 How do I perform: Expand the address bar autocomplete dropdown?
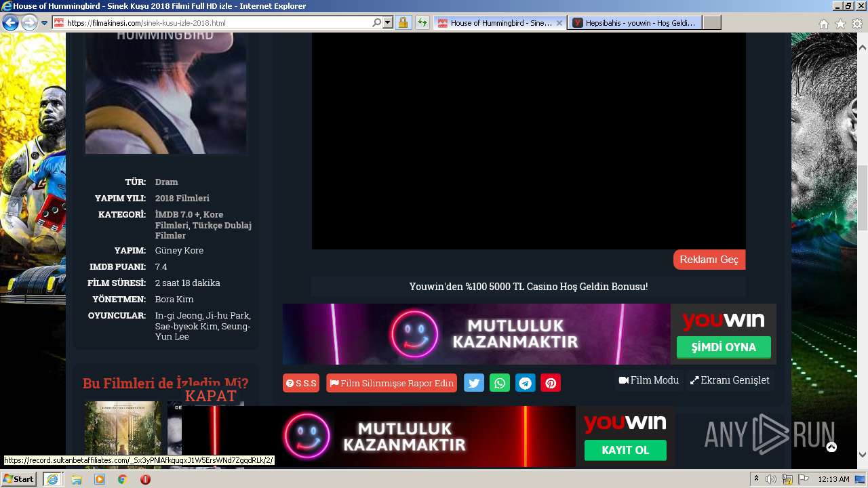coord(388,22)
